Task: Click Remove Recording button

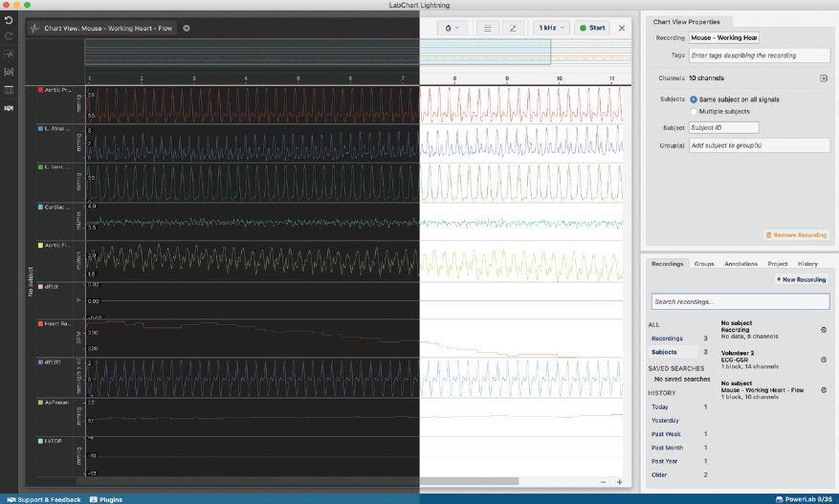Action: pos(796,235)
